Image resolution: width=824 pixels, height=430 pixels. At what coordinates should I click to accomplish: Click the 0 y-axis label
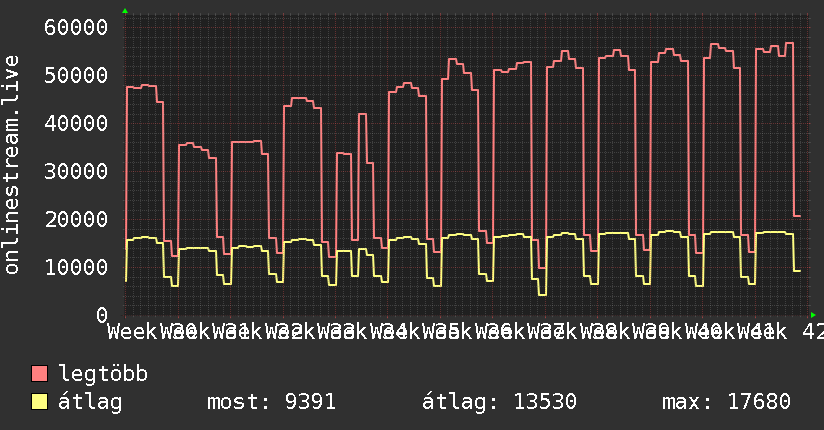pos(102,315)
